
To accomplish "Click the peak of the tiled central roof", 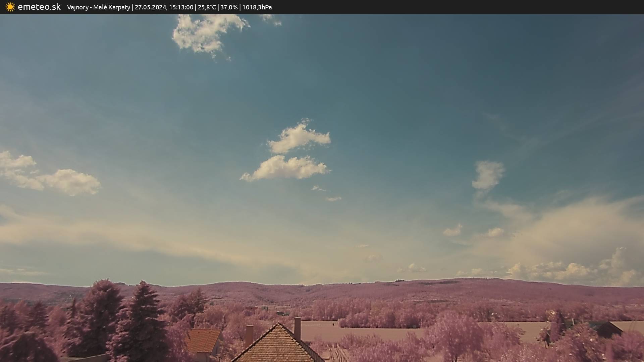I will (278, 325).
